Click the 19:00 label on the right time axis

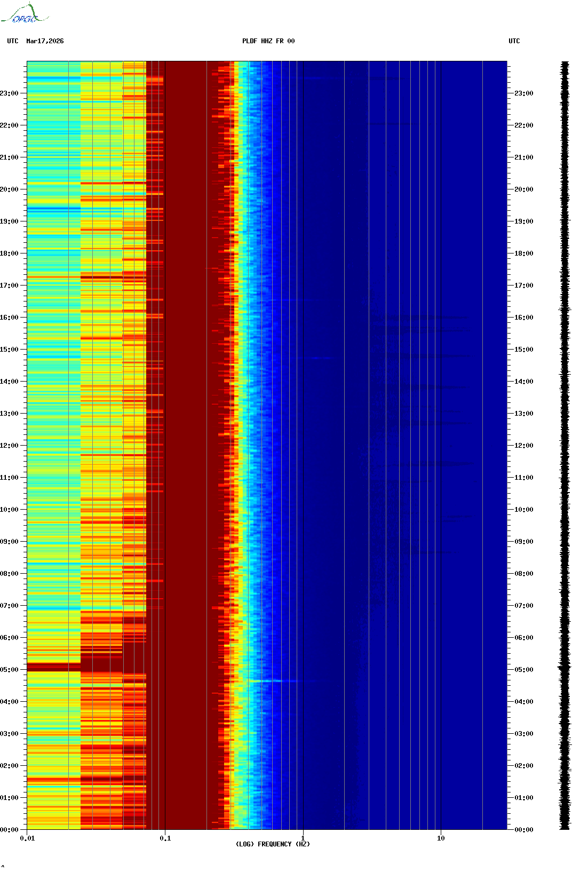(524, 221)
